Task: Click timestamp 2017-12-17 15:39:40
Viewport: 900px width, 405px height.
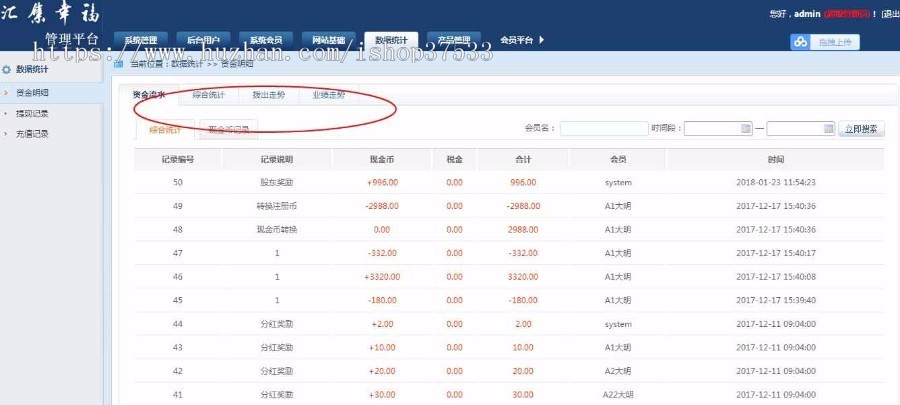Action: pos(775,300)
